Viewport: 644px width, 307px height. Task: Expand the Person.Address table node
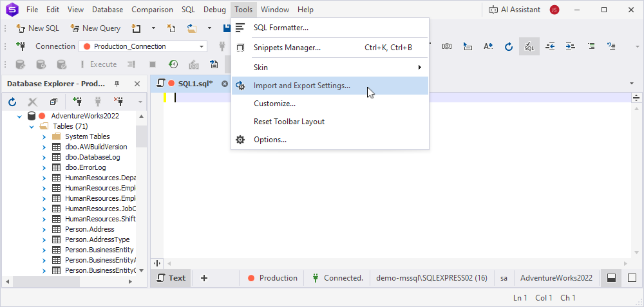(44, 229)
